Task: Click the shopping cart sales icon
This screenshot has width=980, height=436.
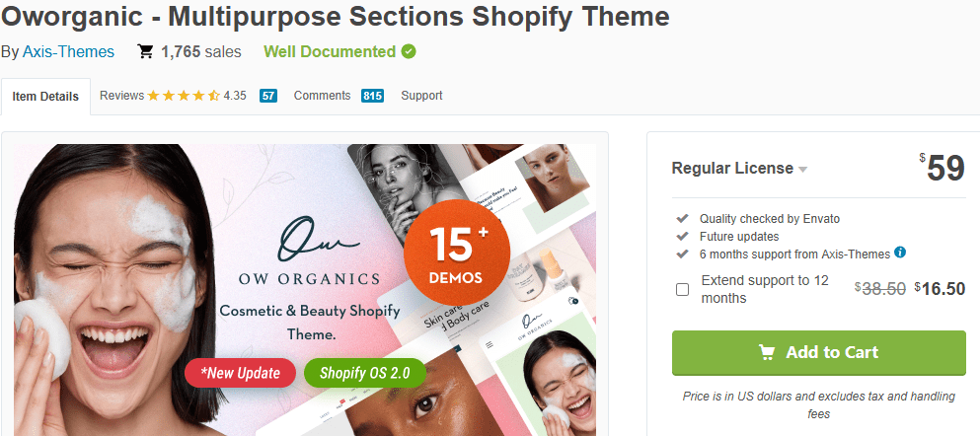Action: (x=145, y=51)
